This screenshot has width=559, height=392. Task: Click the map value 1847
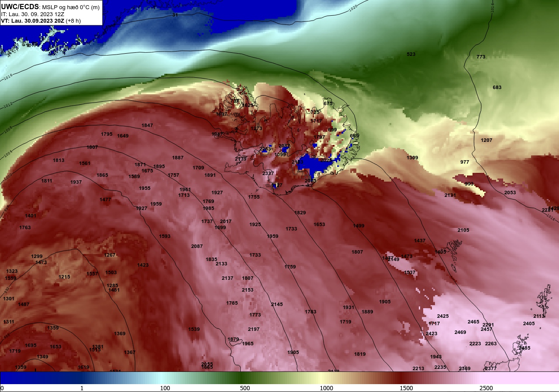(x=147, y=125)
